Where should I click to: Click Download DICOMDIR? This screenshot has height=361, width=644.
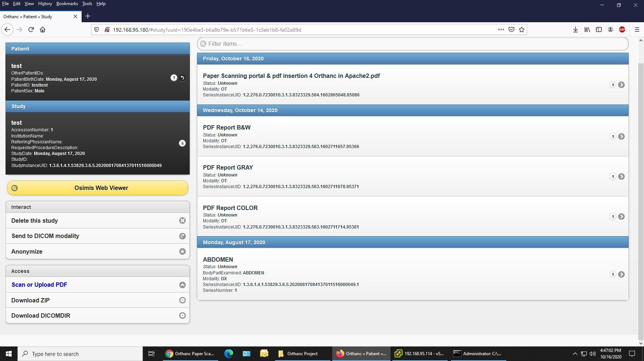(98, 316)
